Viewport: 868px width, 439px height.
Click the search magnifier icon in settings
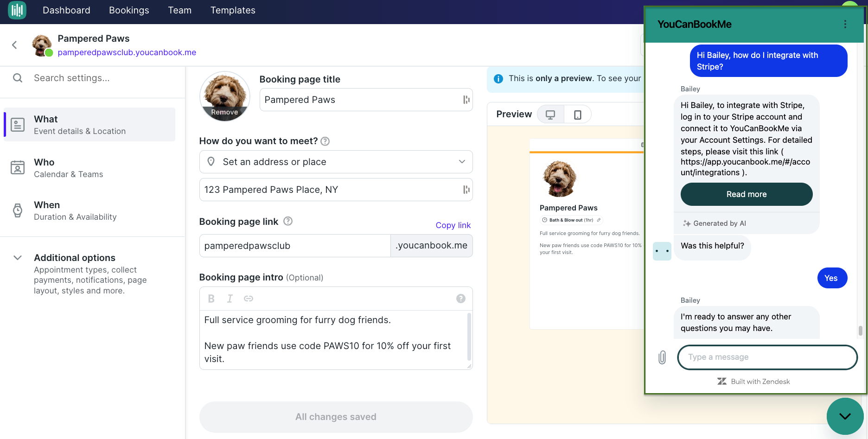pos(18,78)
